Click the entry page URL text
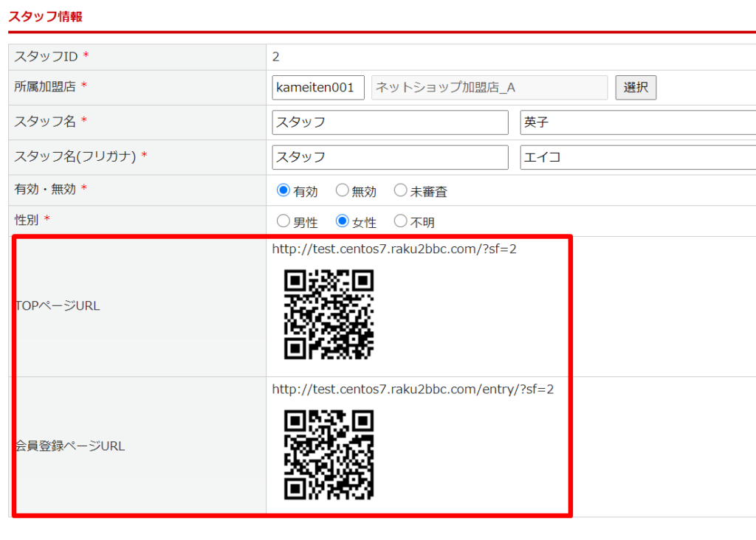Screen dimensions: 756x540 [x=413, y=390]
